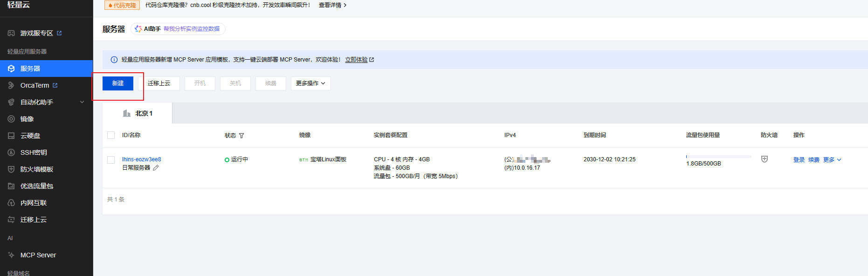Viewport: 868px width, 276px height.
Task: Click the SSH密钥 sidebar icon
Action: (11, 152)
